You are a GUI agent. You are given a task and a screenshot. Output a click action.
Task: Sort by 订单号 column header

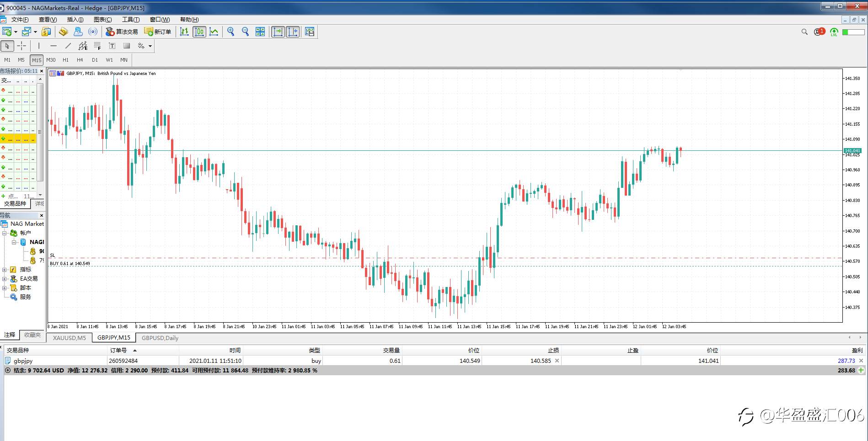click(x=143, y=351)
